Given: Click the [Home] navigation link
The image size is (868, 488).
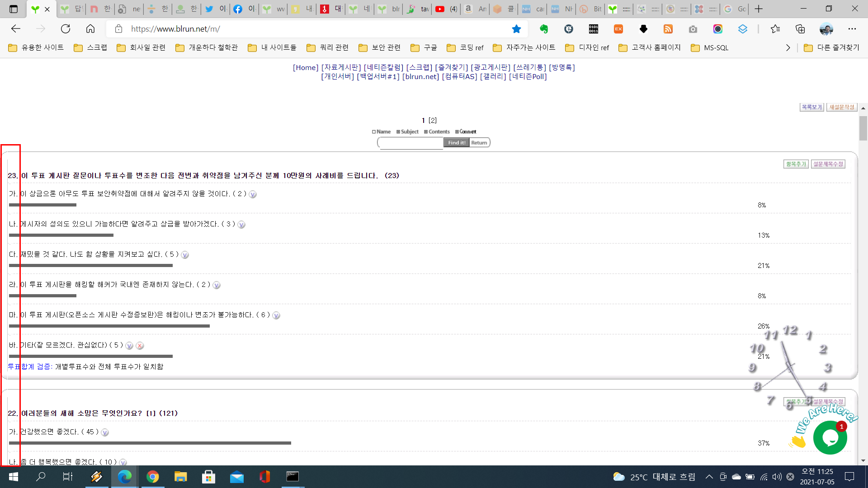Looking at the screenshot, I should (x=306, y=67).
